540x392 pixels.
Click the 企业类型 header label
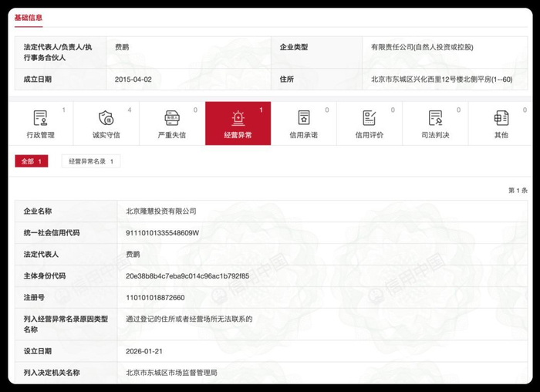294,47
